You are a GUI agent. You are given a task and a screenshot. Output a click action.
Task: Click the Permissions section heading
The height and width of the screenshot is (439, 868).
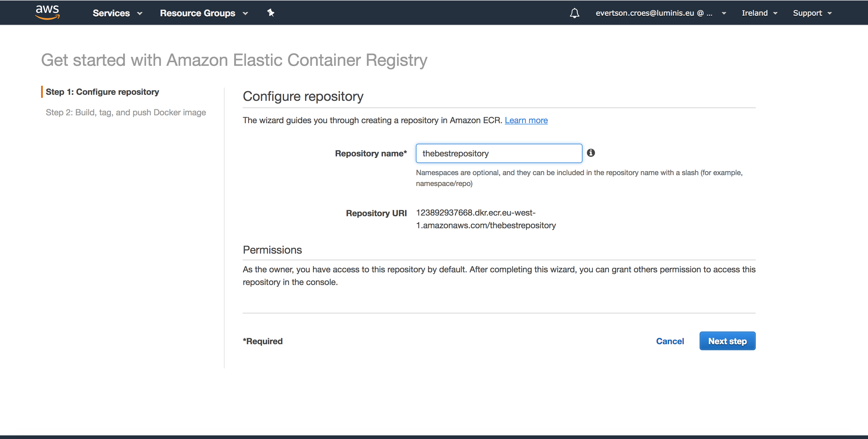[x=272, y=250]
